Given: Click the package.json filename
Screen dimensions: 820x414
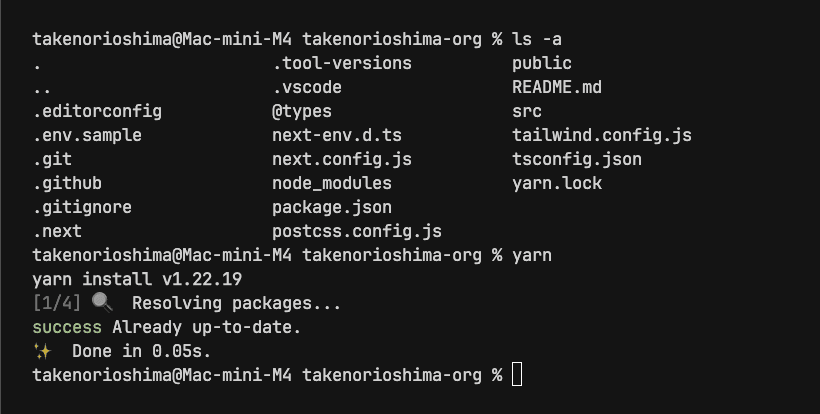Looking at the screenshot, I should pos(332,208).
